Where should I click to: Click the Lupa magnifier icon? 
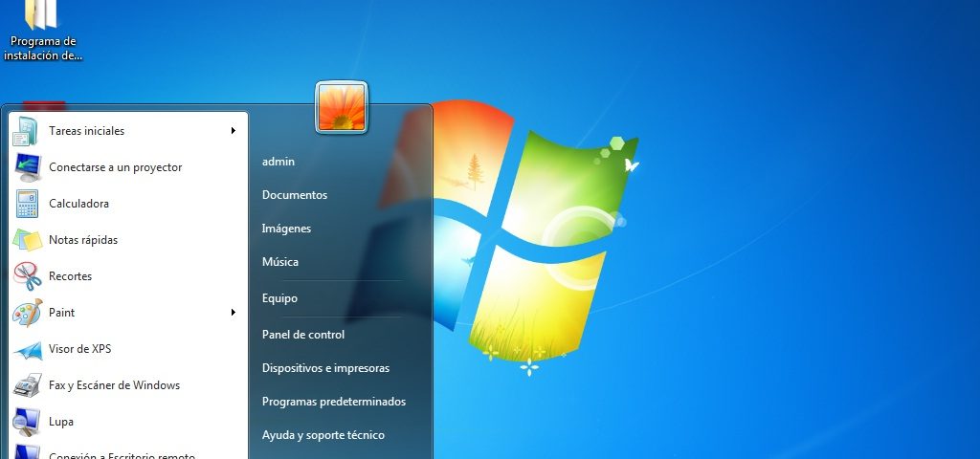coord(28,422)
